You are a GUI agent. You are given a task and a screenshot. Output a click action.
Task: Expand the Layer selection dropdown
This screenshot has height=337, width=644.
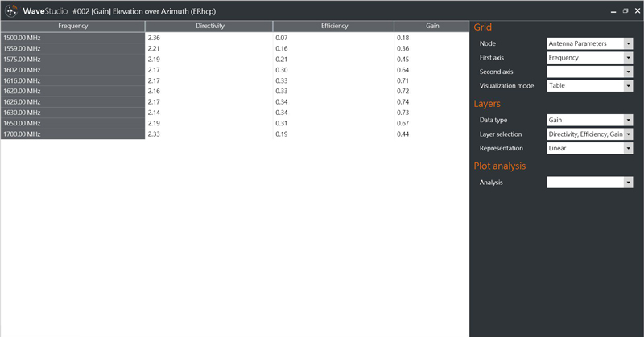coord(589,134)
